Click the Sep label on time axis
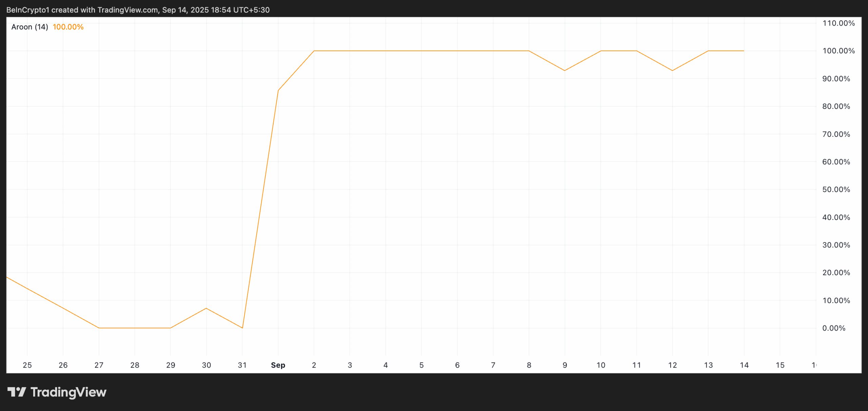Image resolution: width=868 pixels, height=411 pixels. pyautogui.click(x=278, y=365)
